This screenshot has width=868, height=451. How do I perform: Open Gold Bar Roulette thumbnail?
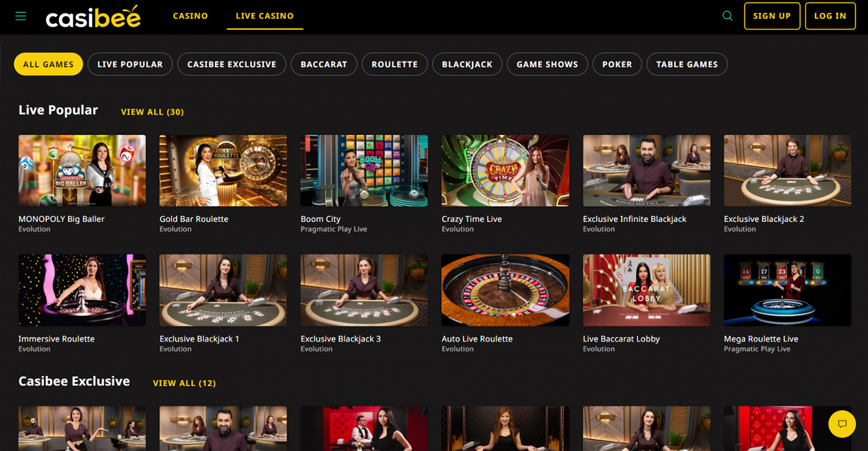click(223, 170)
